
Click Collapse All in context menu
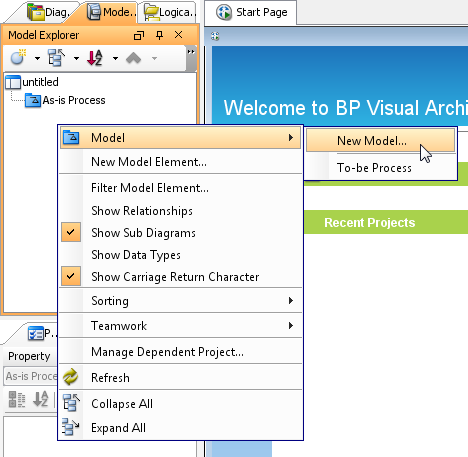pos(180,404)
